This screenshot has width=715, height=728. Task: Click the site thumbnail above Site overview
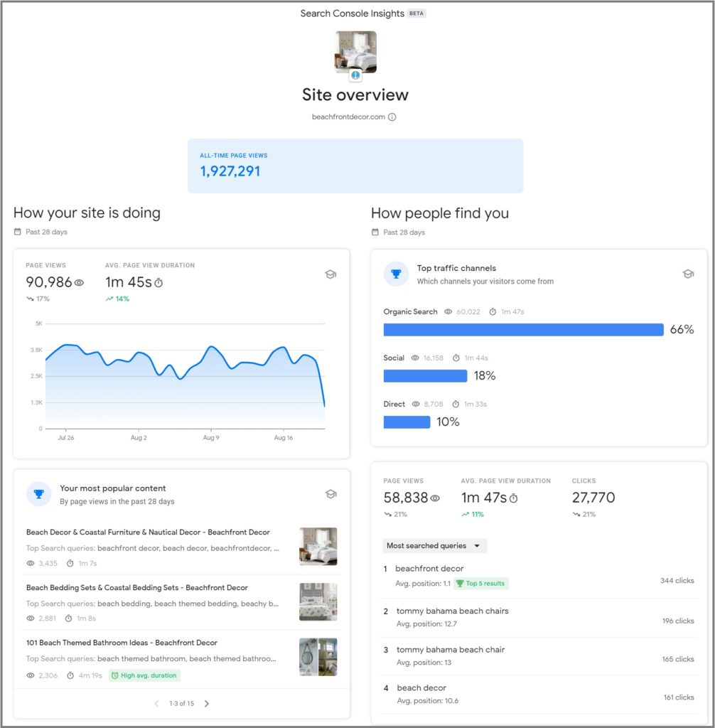(355, 52)
